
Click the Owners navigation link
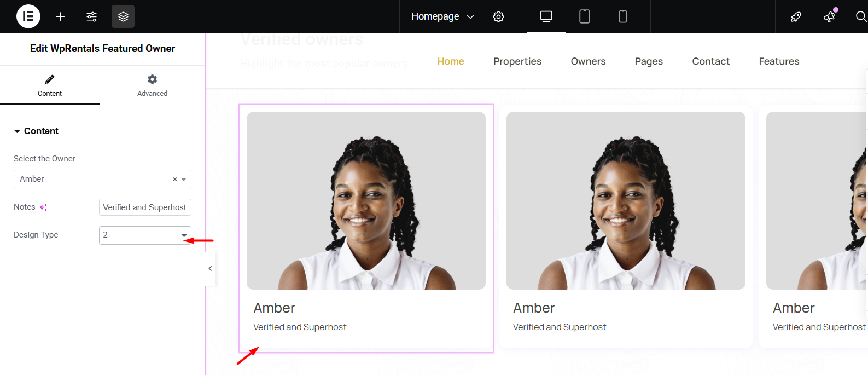588,61
